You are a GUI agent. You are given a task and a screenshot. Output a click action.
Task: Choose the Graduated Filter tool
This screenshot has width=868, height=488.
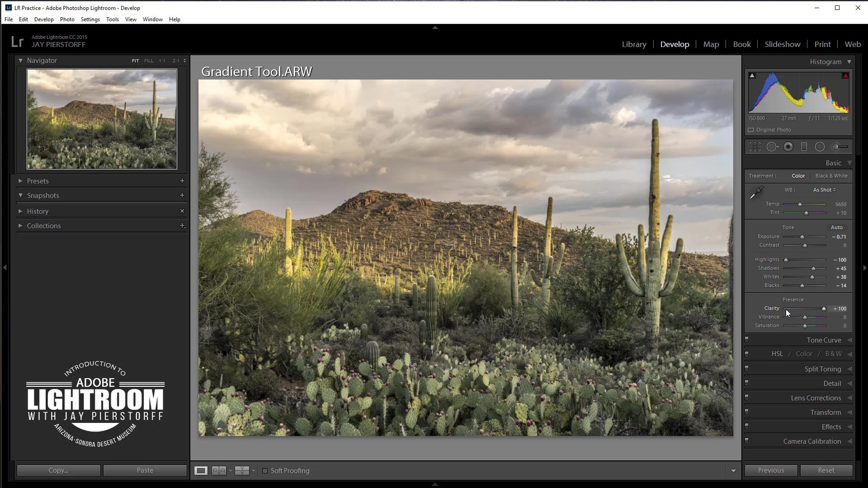pyautogui.click(x=804, y=147)
